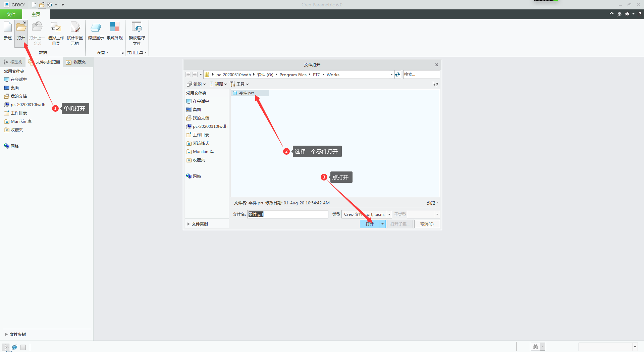
Task: Open the customize quick access toolbar dropdown
Action: [x=63, y=5]
